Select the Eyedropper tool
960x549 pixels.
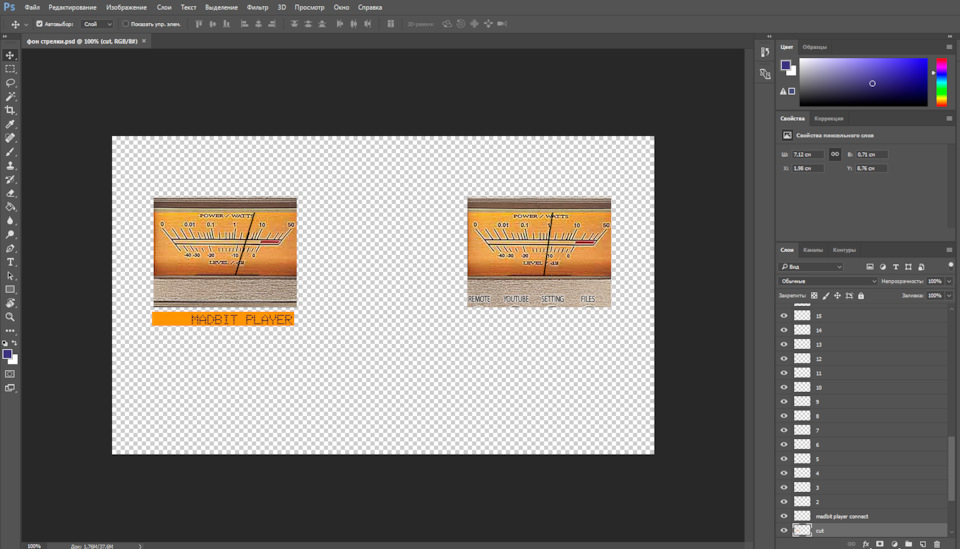[x=10, y=124]
